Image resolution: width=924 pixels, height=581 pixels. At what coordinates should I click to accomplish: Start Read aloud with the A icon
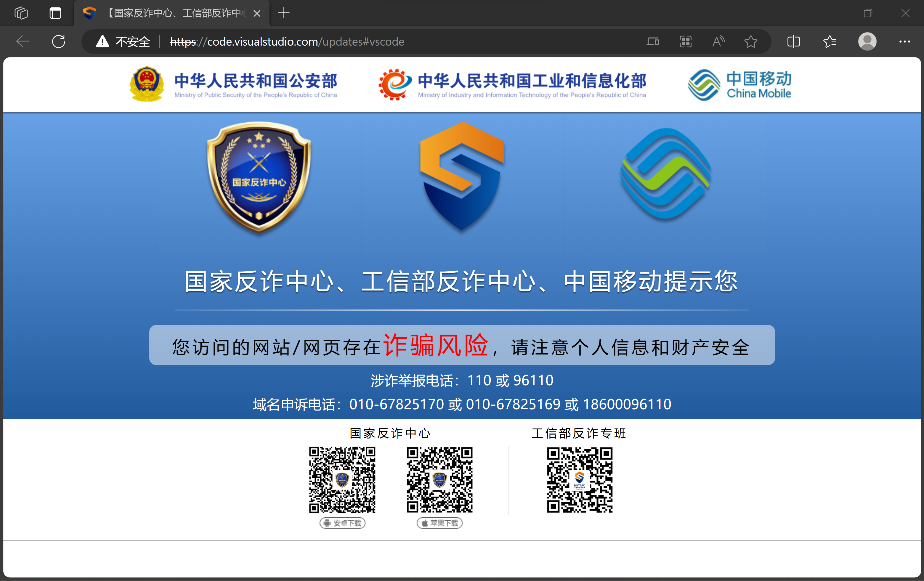[x=718, y=41]
